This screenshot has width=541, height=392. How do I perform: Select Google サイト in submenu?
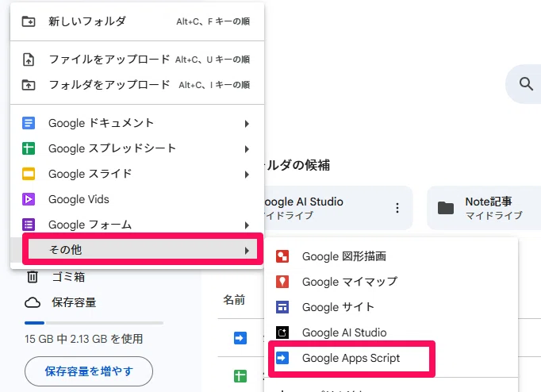coord(391,307)
